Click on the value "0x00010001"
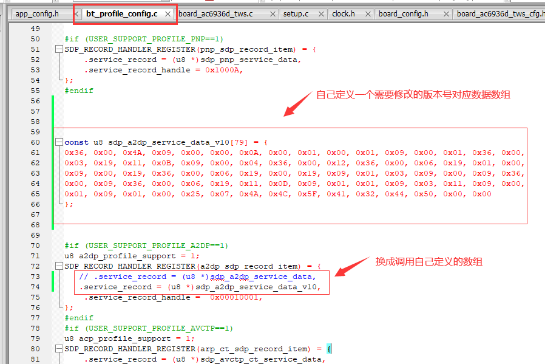545x364 pixels. pyautogui.click(x=234, y=297)
